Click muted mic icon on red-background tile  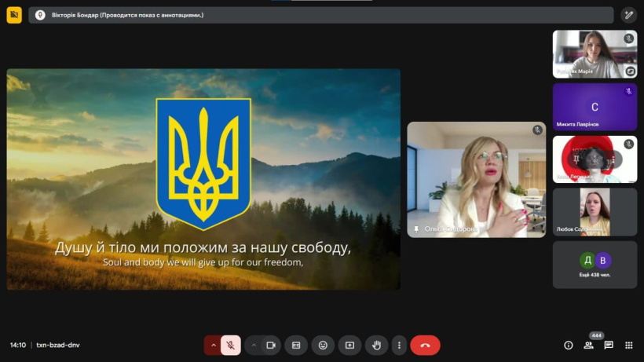628,144
